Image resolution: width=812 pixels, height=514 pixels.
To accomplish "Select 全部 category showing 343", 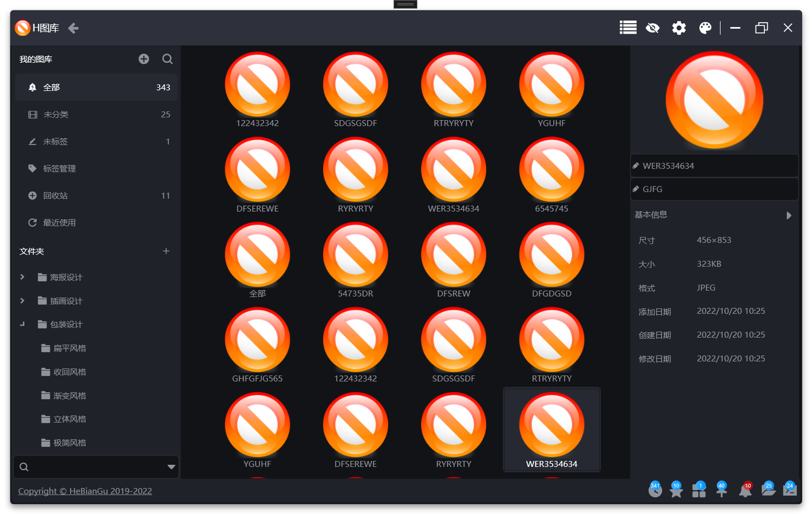I will pos(96,87).
